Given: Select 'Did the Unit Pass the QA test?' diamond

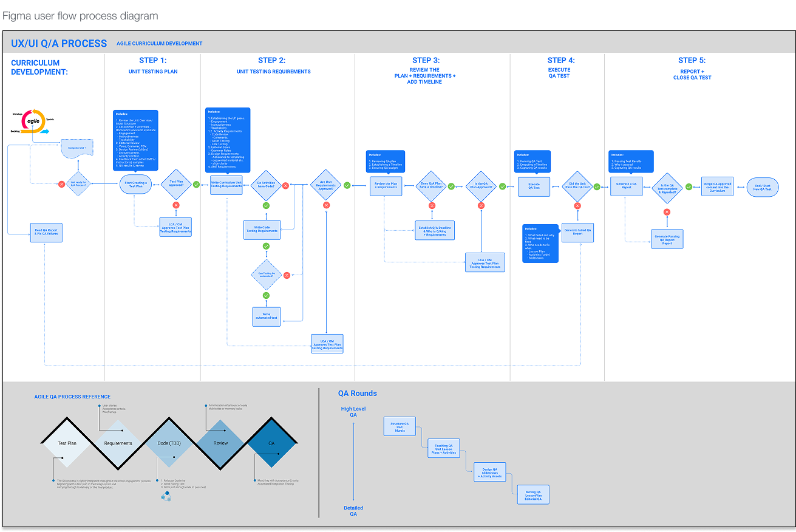Looking at the screenshot, I should click(577, 186).
